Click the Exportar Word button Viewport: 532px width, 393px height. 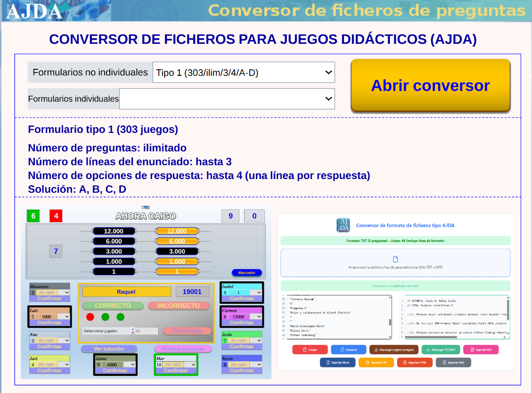[x=337, y=362]
